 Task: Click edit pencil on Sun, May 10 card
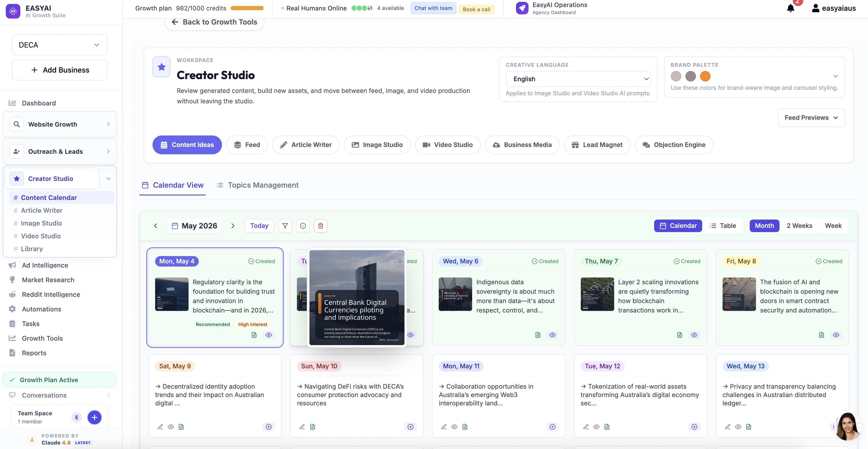pos(302,427)
